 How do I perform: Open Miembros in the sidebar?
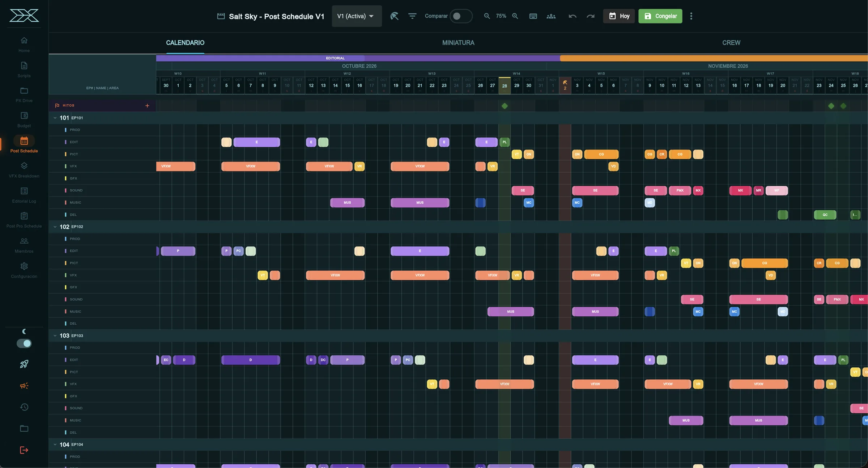coord(24,245)
